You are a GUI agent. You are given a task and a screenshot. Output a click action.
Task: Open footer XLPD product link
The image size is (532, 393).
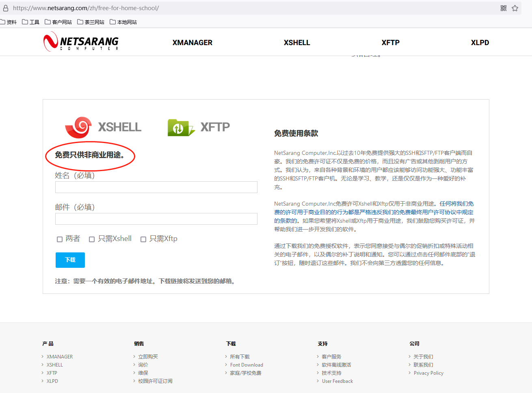[x=52, y=381]
